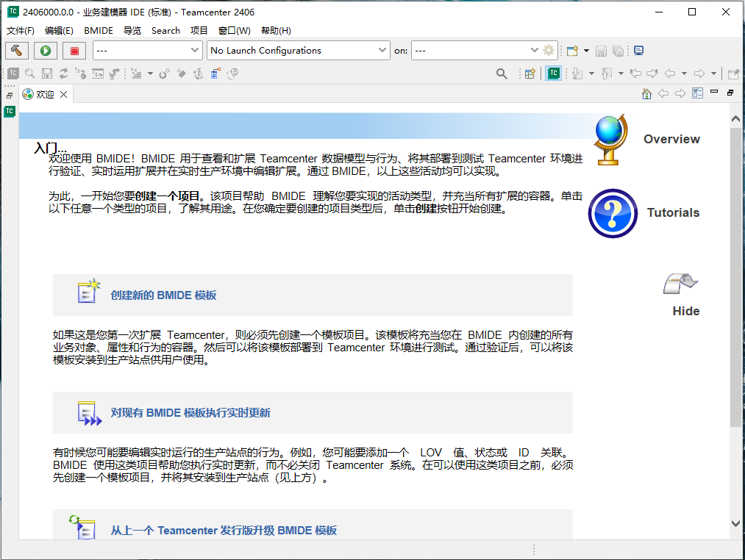Open the 编辑(E) menu

click(59, 30)
